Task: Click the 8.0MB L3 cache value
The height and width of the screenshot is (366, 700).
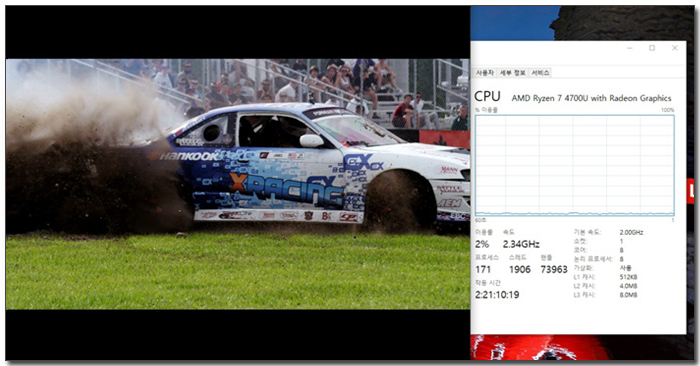Action: (628, 295)
